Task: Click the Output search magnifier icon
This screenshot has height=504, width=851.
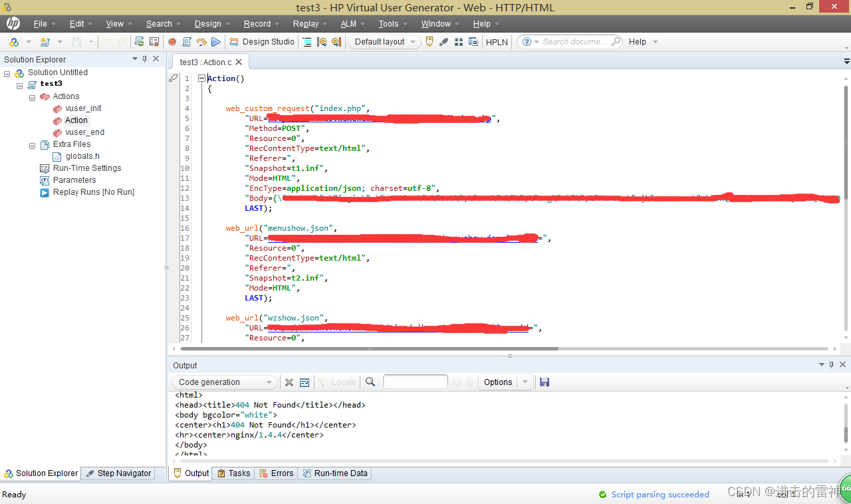Action: click(x=370, y=382)
